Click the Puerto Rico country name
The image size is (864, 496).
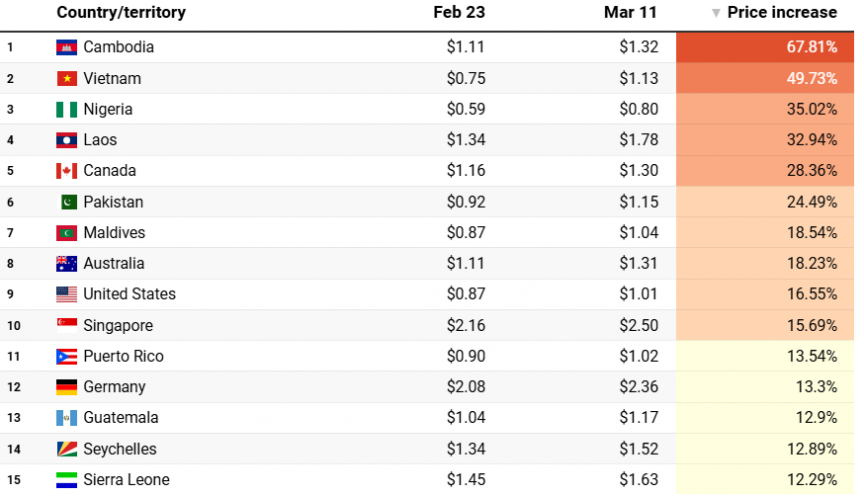click(x=123, y=356)
